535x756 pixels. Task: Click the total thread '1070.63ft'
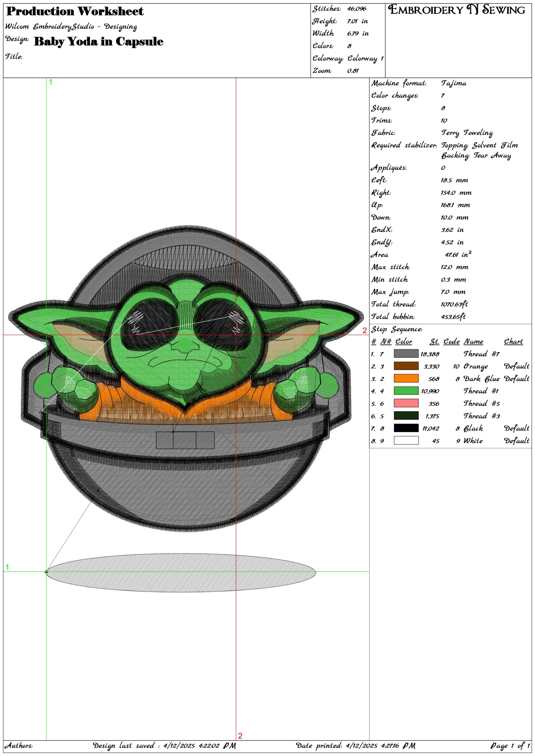coord(454,304)
